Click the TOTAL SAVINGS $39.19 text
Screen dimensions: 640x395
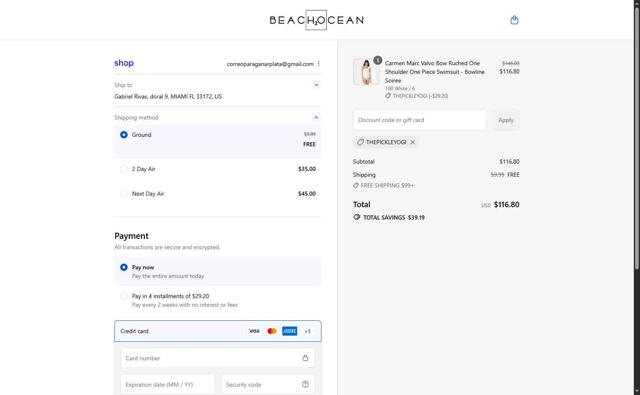point(394,217)
